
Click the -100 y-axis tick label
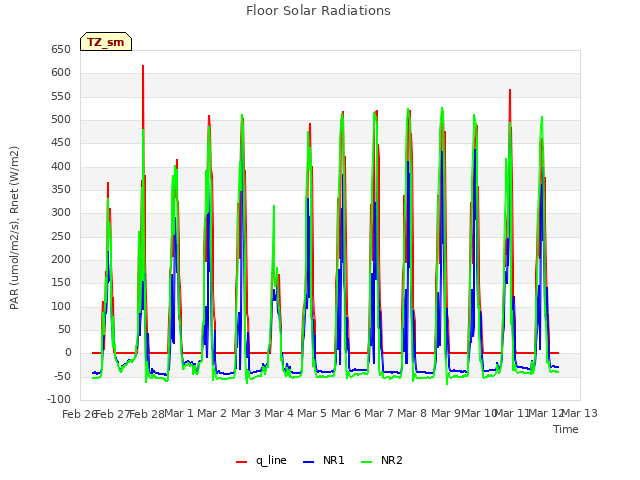point(59,400)
